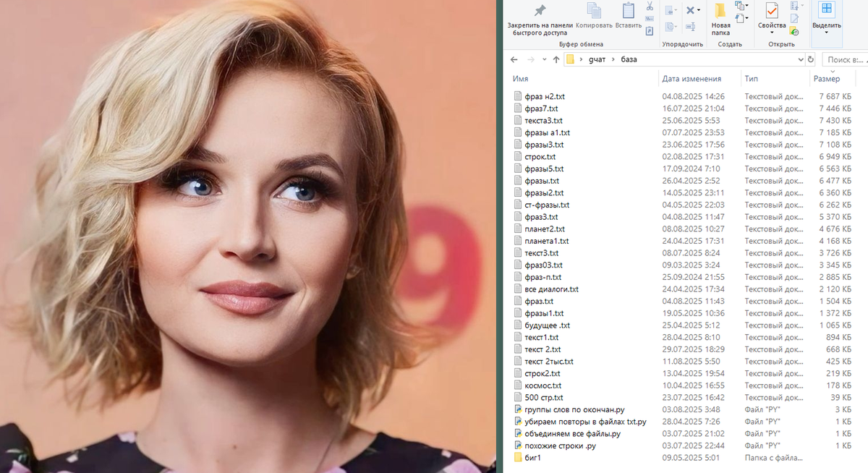The width and height of the screenshot is (868, 473).
Task: Open the Delete options dropdown arrow
Action: 699,9
